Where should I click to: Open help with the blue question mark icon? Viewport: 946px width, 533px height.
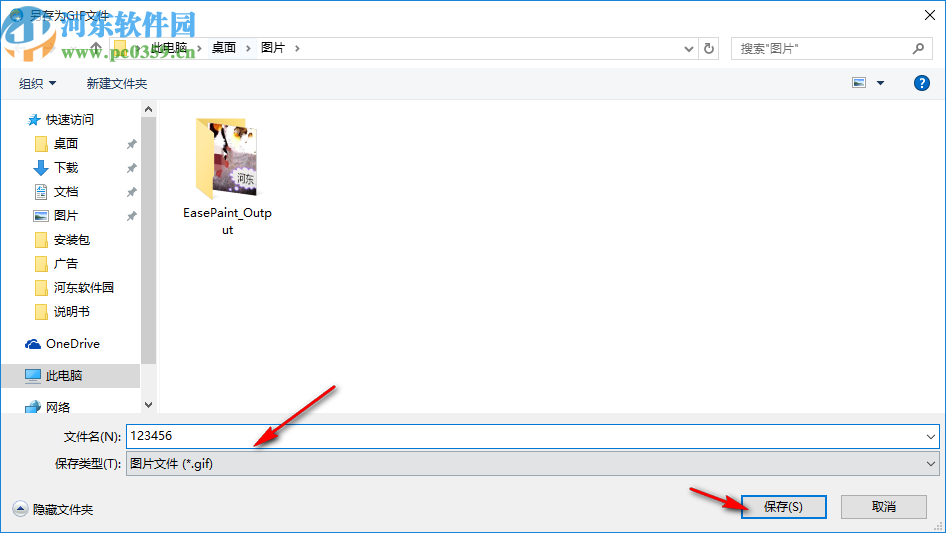pos(921,83)
